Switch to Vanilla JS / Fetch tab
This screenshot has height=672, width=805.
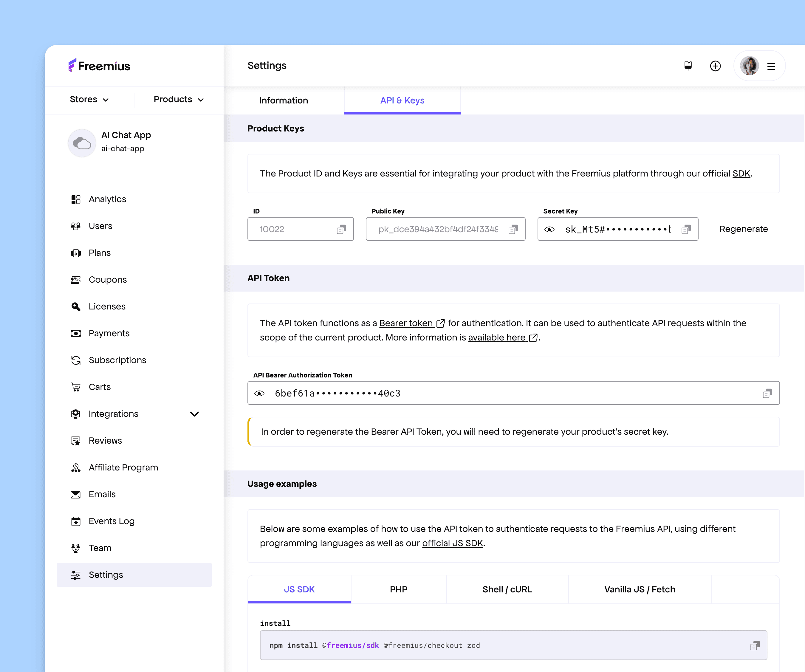point(640,590)
